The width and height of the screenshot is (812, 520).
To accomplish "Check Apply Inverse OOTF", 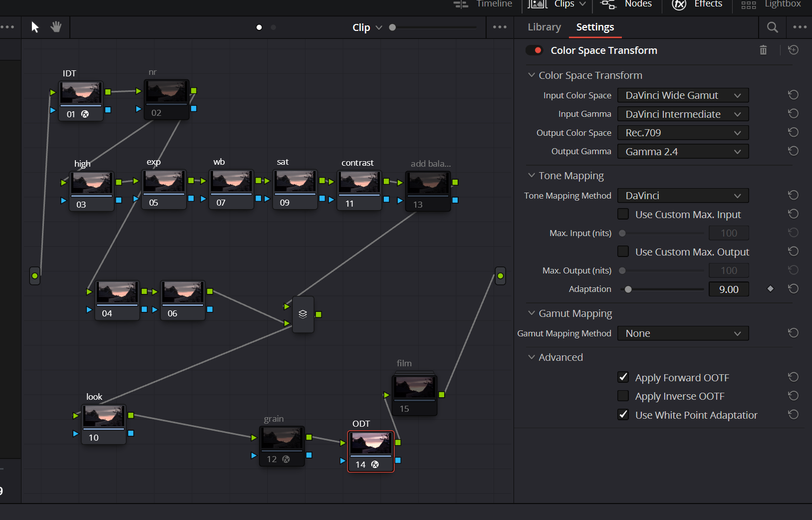I will tap(623, 396).
